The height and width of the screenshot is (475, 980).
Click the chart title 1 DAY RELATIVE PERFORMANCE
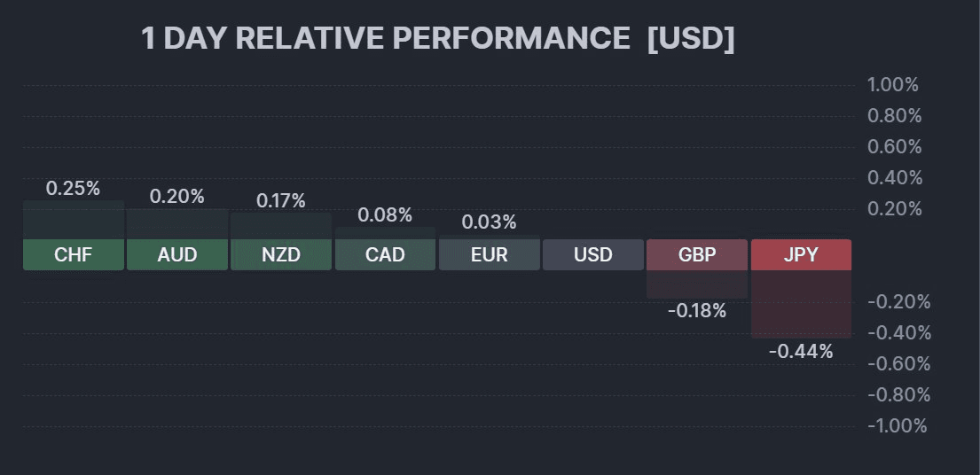tap(386, 39)
